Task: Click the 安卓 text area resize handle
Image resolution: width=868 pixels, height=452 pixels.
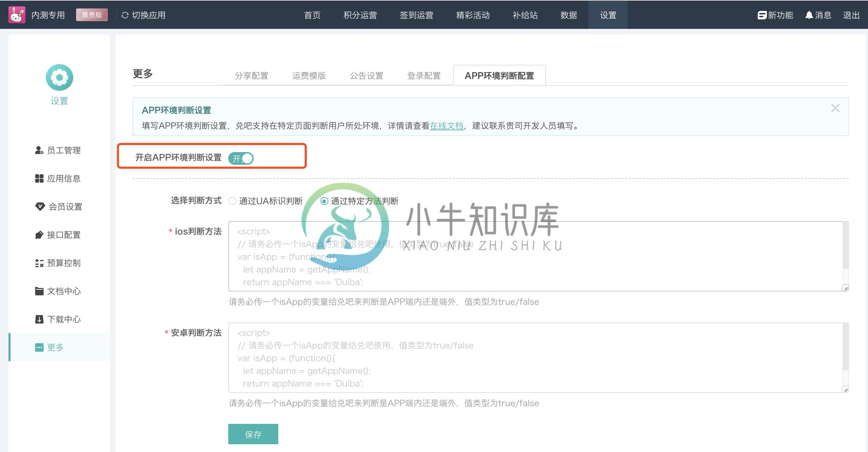Action: (845, 389)
